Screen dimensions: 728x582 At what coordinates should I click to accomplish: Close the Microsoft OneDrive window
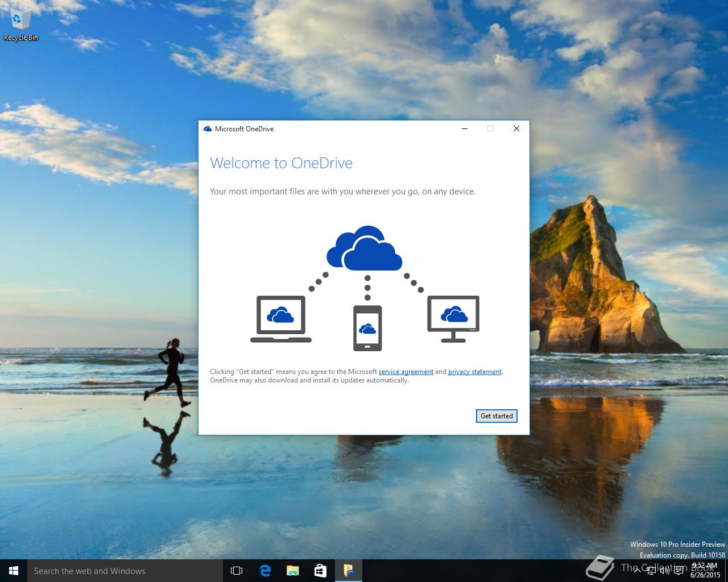[516, 128]
